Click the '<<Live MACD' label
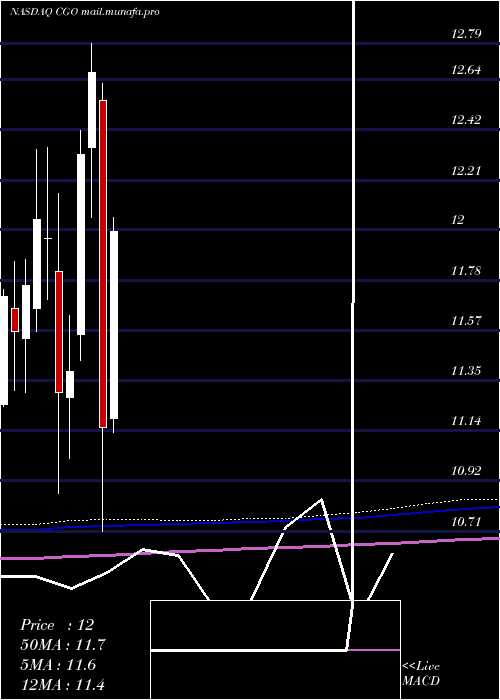Screen dimensions: 500x700 click(421, 673)
